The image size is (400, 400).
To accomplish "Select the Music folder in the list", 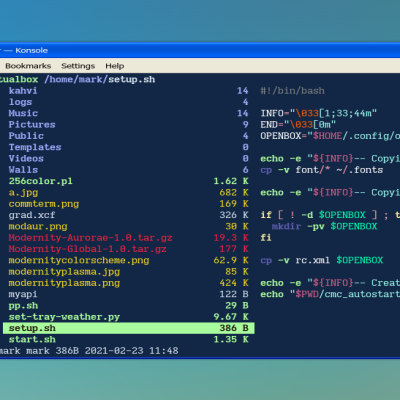I will 128,113.
